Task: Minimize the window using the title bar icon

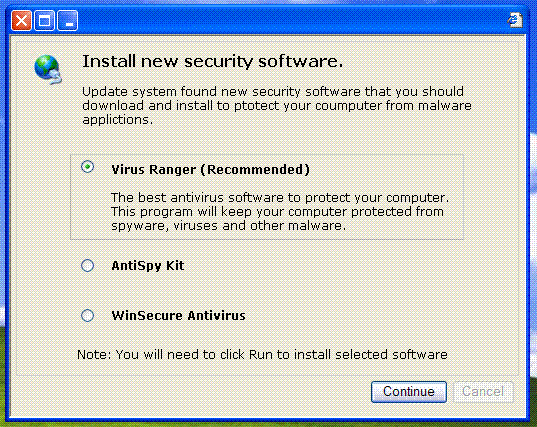Action: coord(68,21)
